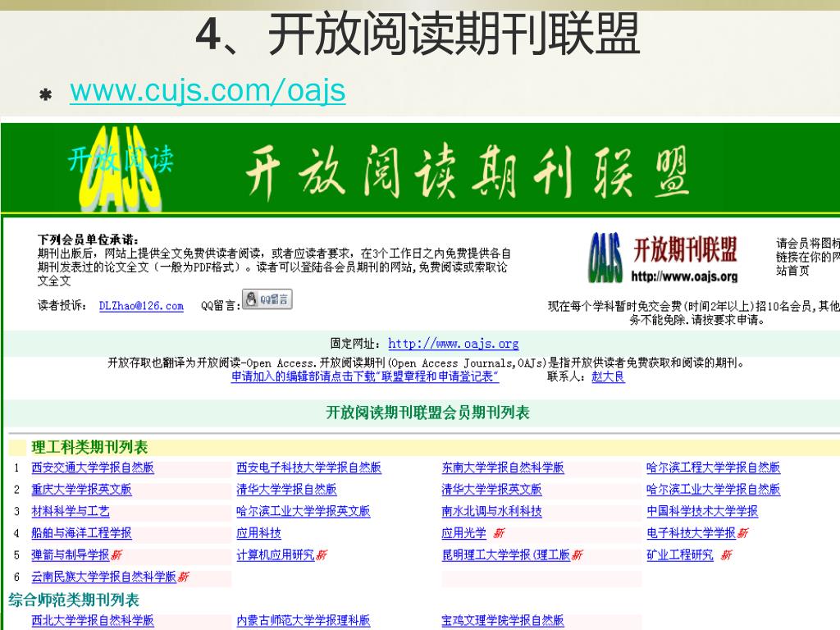Open 弹箭与制导学报 journal link
Image resolution: width=840 pixels, height=630 pixels.
coord(71,555)
